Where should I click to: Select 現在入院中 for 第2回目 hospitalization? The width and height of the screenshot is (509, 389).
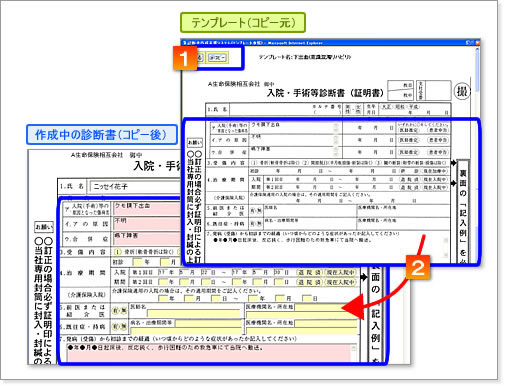click(x=341, y=282)
